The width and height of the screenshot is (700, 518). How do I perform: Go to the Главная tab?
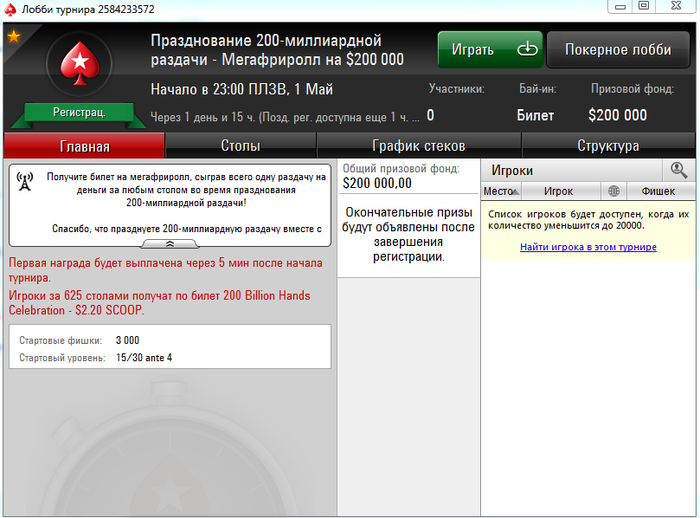coord(84,146)
